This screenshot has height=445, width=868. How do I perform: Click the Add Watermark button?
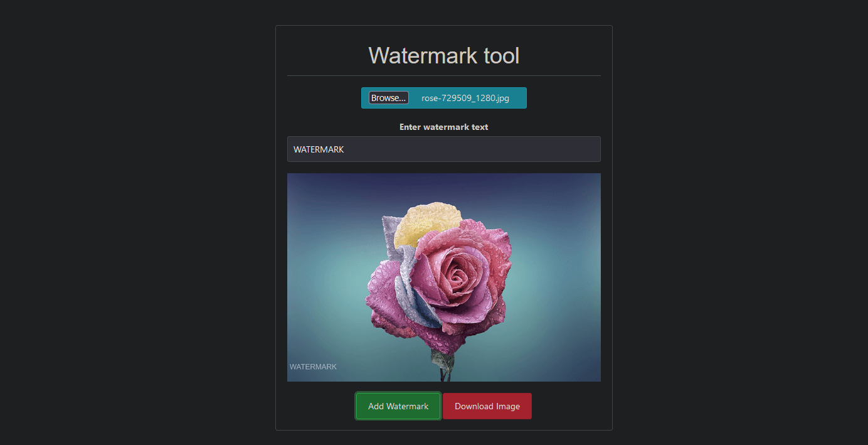[398, 406]
